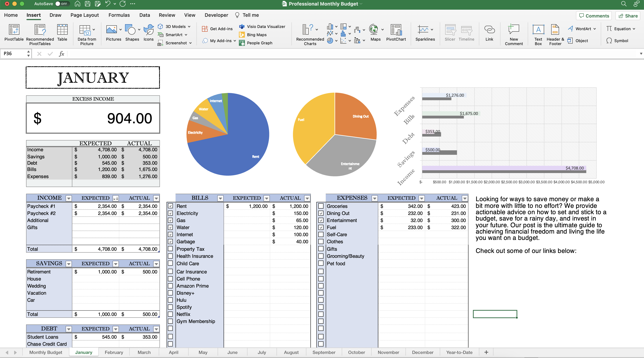Open the EXPENSES header filter dropdown

375,198
